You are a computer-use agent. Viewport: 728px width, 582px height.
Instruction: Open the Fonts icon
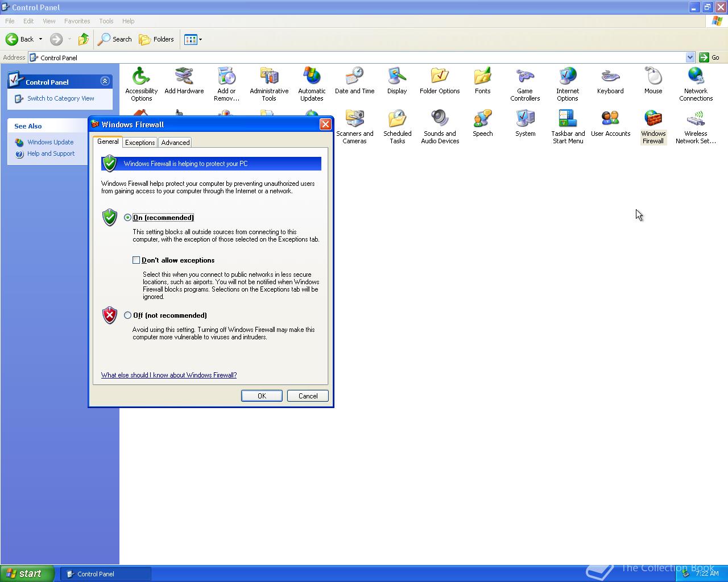(x=482, y=80)
